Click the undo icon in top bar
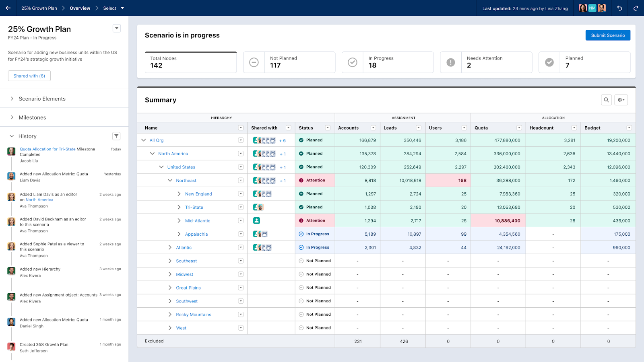This screenshot has width=644, height=362. click(619, 8)
